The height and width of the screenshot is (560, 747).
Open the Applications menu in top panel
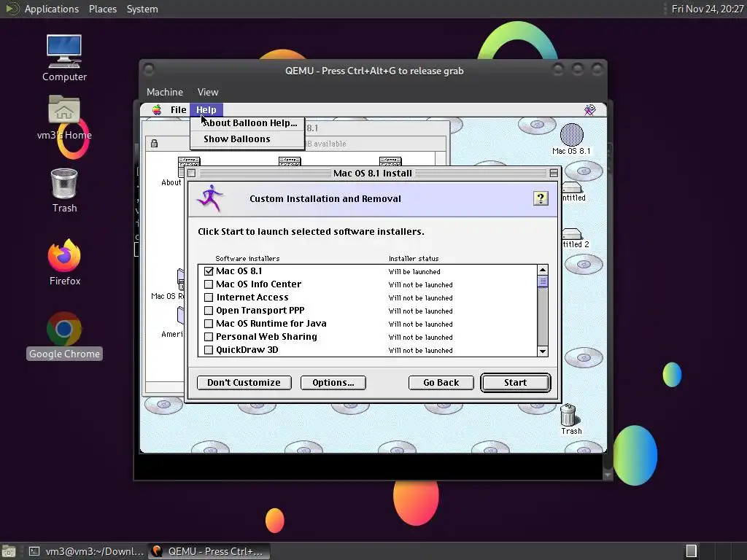pos(52,9)
